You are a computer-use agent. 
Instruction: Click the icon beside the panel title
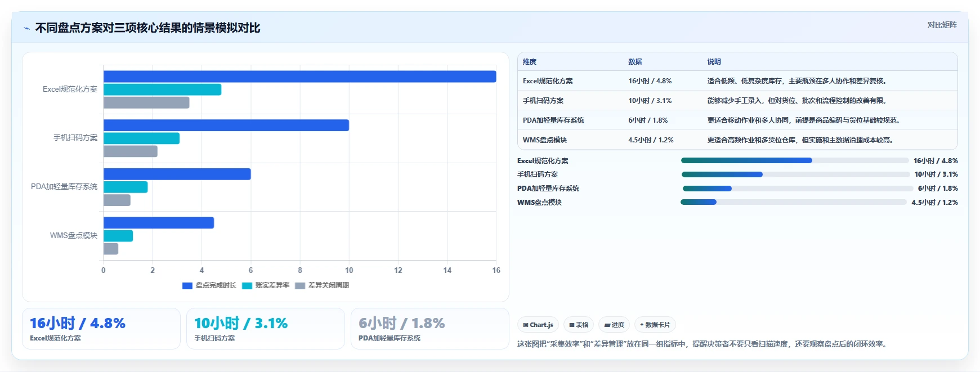tap(26, 28)
